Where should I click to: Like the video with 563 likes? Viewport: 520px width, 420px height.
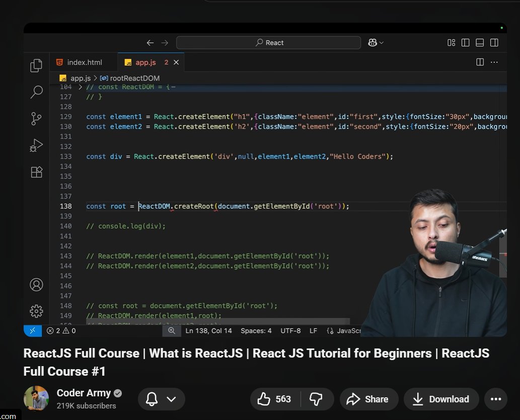(x=275, y=399)
